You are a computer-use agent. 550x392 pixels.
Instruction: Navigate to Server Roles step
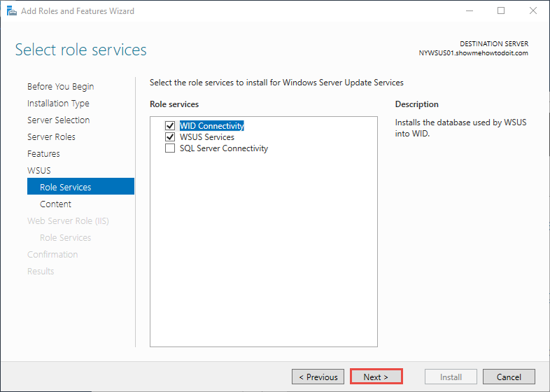pyautogui.click(x=51, y=137)
